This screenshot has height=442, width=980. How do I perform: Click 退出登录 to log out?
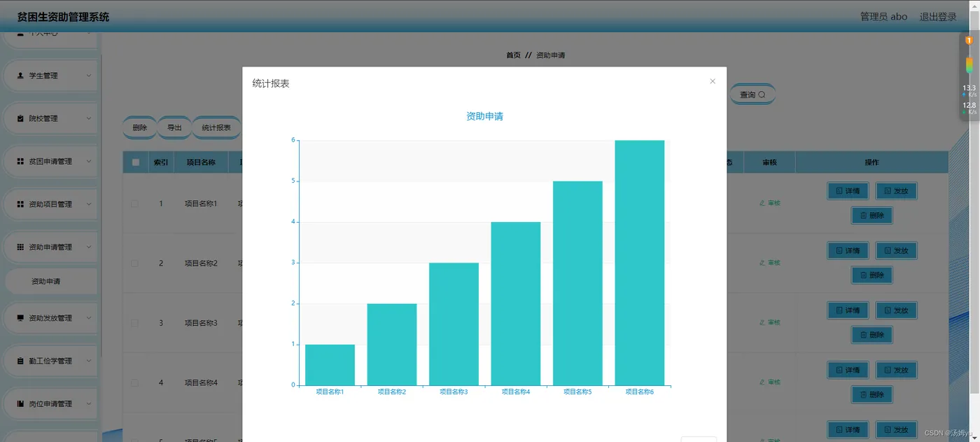(938, 17)
